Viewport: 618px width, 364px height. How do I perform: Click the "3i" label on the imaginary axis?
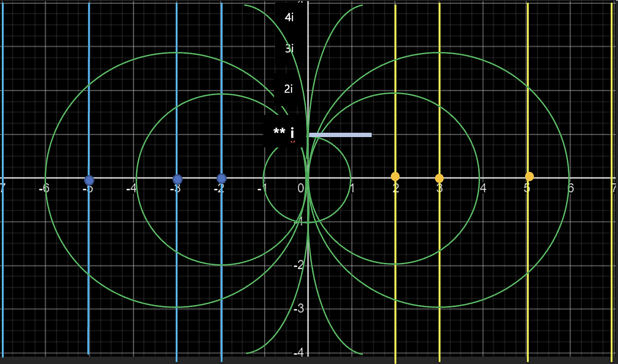click(x=289, y=48)
